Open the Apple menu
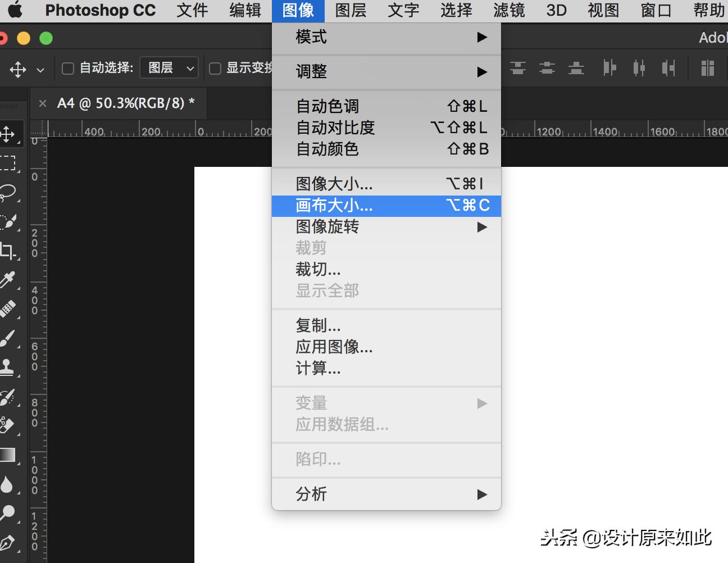The image size is (728, 563). click(x=15, y=10)
